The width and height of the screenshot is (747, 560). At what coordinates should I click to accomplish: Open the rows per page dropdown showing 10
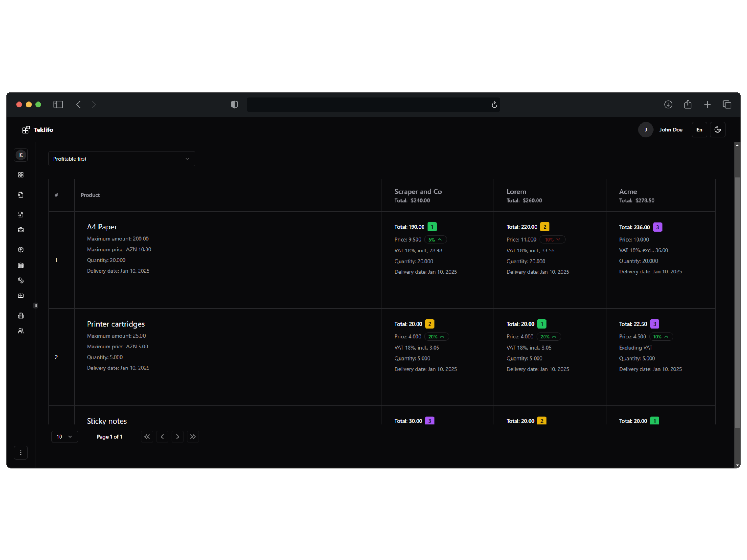point(65,437)
